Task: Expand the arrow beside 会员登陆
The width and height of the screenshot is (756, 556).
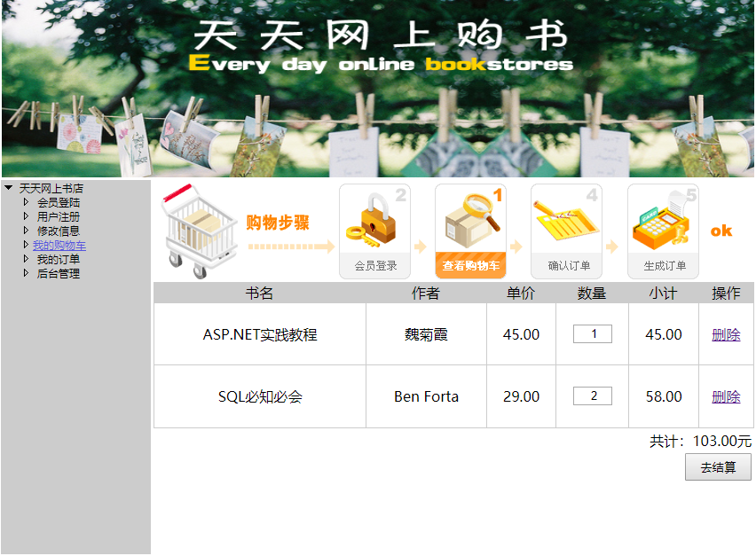Action: coord(26,202)
